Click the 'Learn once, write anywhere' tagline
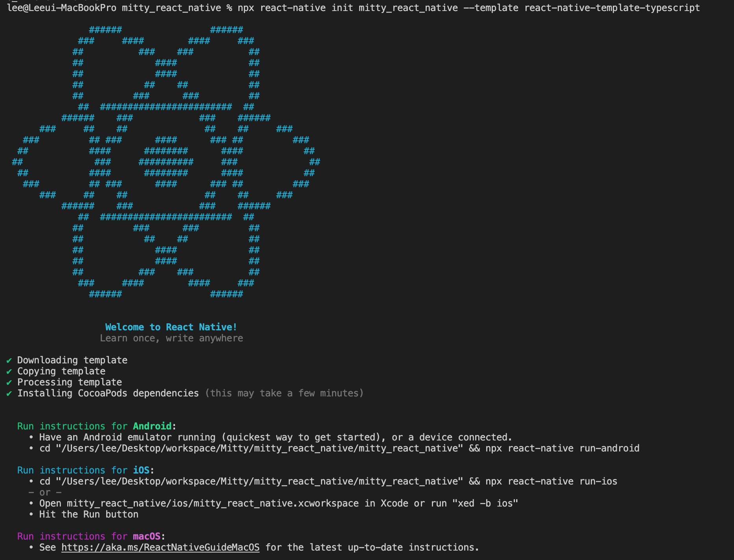 [x=172, y=338]
